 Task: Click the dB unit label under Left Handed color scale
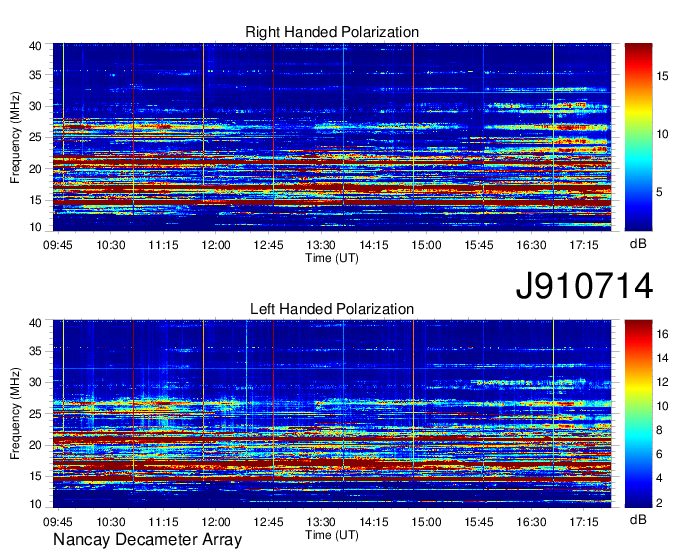pos(638,519)
